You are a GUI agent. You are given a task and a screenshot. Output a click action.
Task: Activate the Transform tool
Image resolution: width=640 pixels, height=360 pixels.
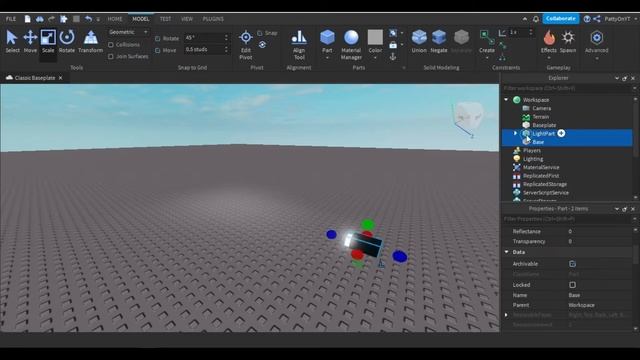[x=90, y=41]
